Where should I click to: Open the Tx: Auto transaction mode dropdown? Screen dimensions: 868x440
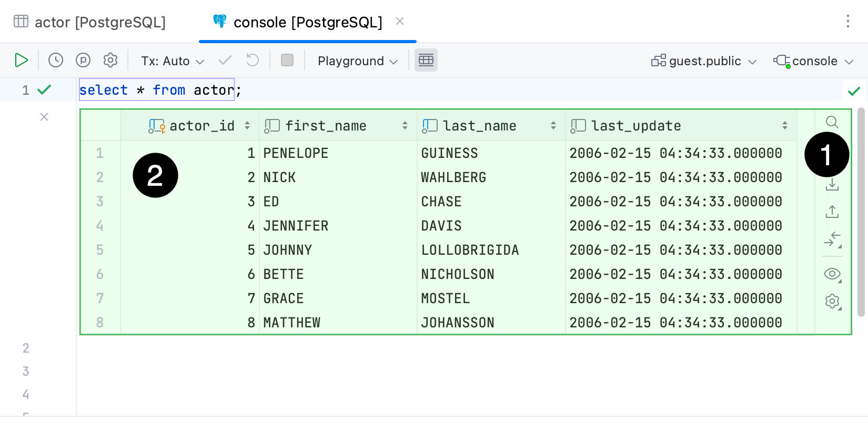pos(172,61)
